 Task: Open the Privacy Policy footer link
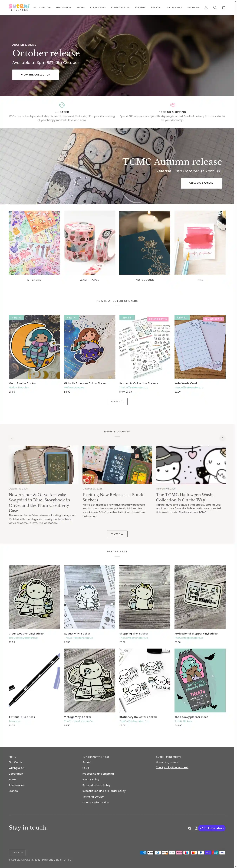point(91,779)
